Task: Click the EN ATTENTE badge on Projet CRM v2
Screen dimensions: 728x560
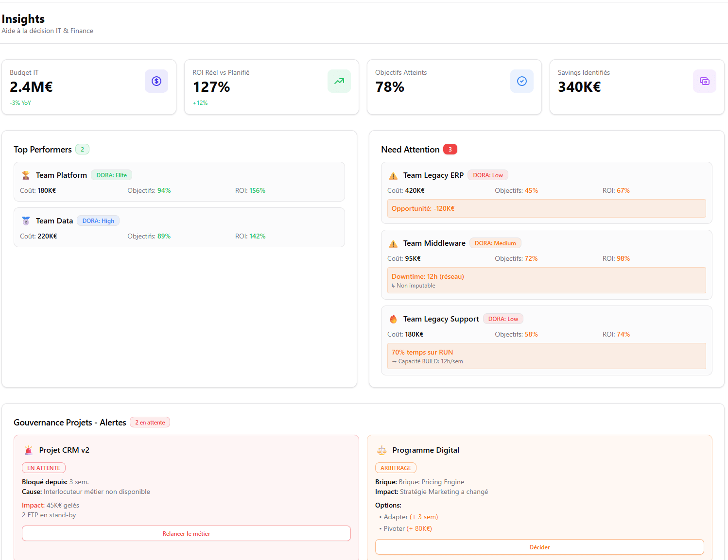Action: point(43,468)
